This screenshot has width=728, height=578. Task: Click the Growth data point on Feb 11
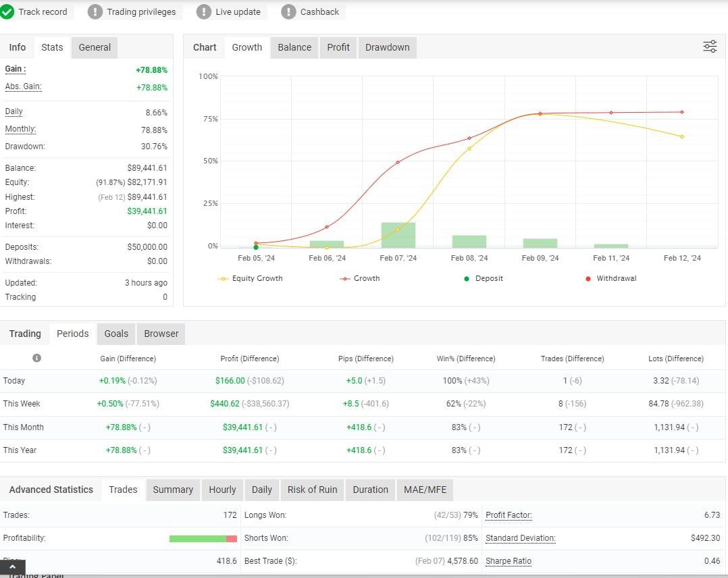[x=611, y=113]
